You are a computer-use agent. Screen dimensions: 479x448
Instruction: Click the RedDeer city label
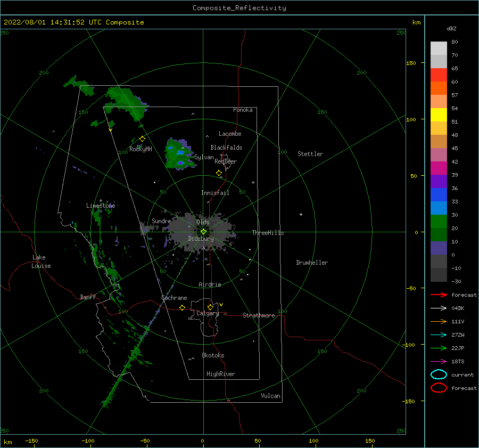[x=226, y=161]
